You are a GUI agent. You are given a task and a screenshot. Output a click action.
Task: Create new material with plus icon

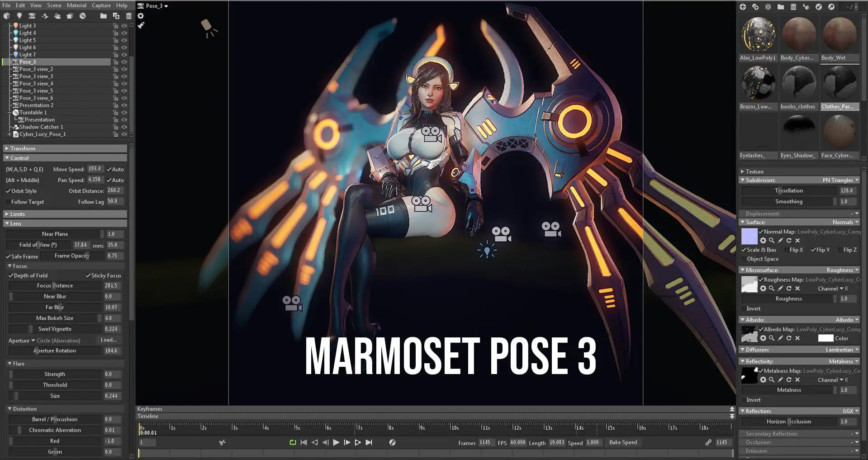[x=743, y=7]
